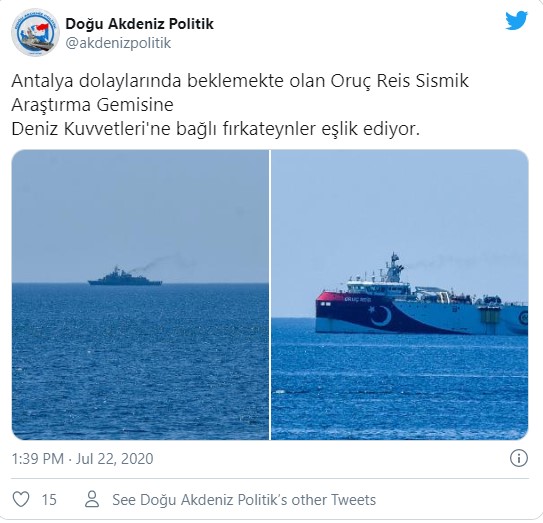
Task: See Doğu Akdeniz Politik's other Tweets
Action: pyautogui.click(x=244, y=500)
